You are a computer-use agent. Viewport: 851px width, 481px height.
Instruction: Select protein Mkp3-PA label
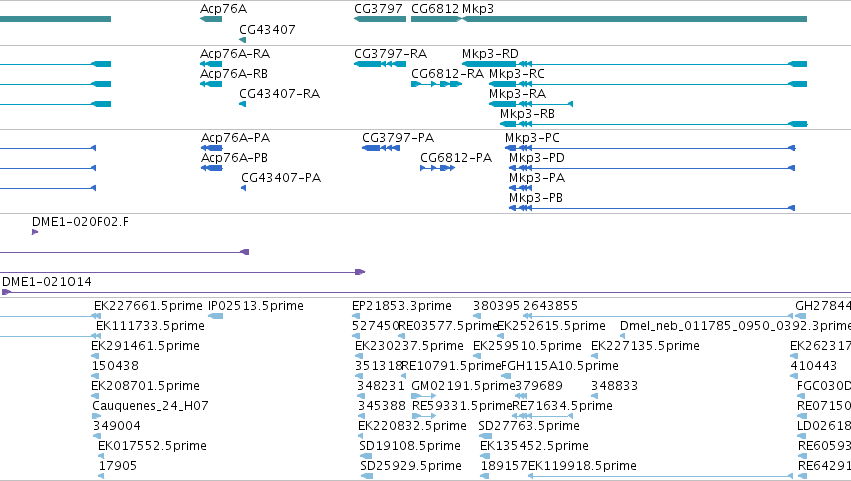coord(537,178)
